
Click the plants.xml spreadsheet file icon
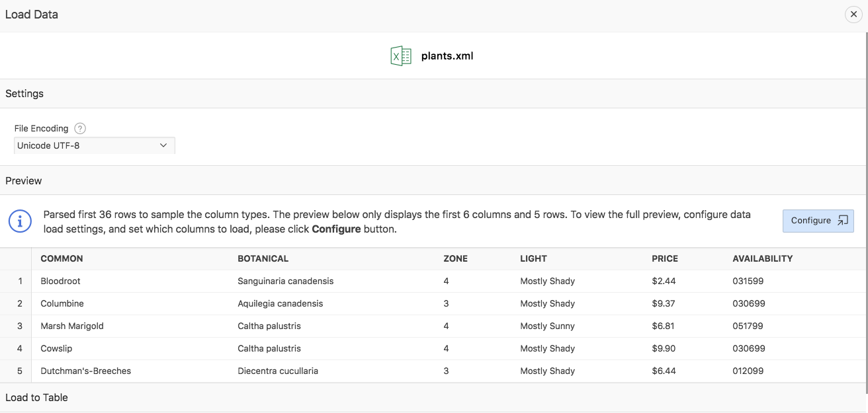pyautogui.click(x=401, y=56)
